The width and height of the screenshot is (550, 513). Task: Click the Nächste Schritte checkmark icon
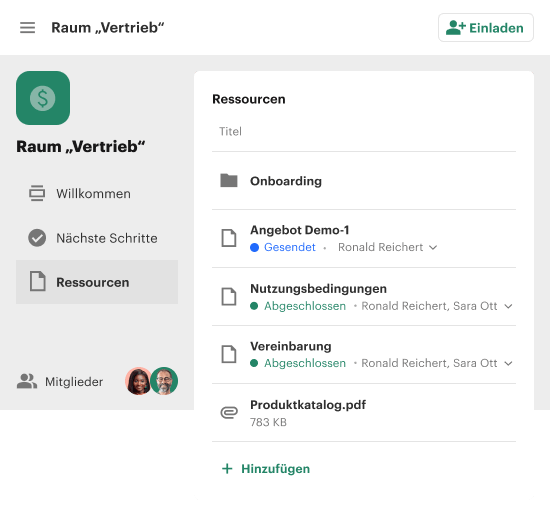click(37, 238)
